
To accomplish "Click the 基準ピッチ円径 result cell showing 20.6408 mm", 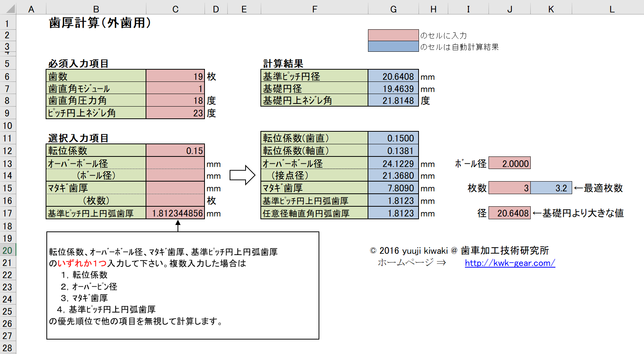I will [393, 76].
